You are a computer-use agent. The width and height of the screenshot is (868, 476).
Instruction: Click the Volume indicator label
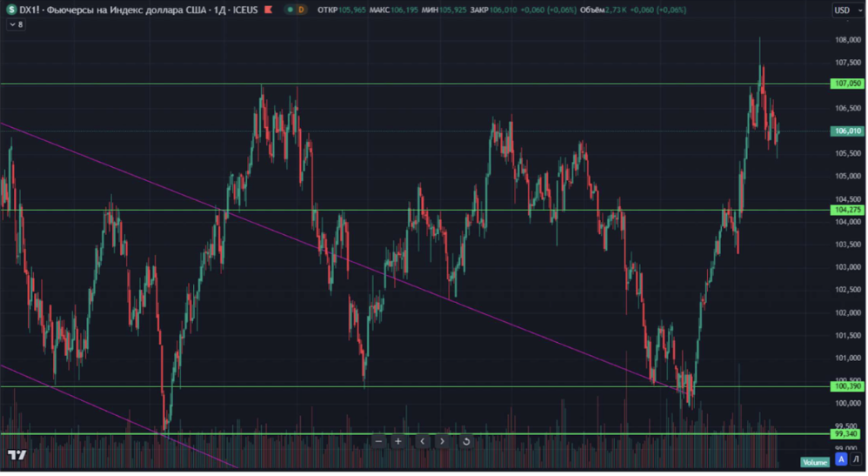pos(814,462)
